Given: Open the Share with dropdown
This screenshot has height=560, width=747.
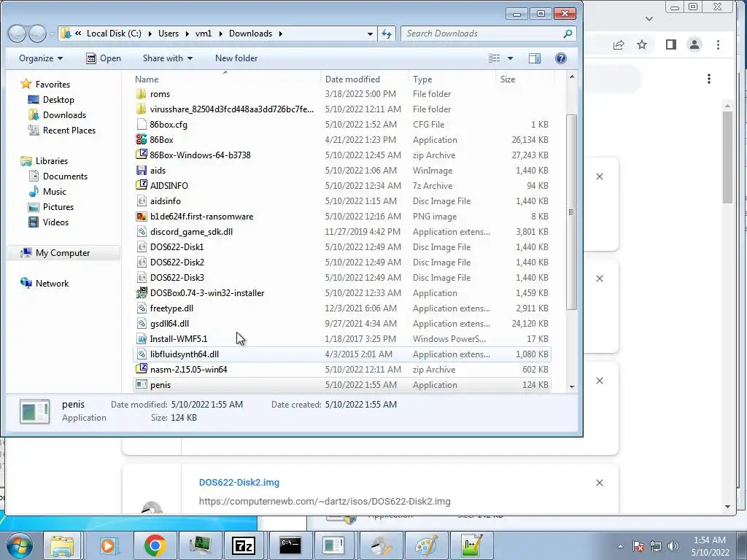Looking at the screenshot, I should [x=168, y=58].
